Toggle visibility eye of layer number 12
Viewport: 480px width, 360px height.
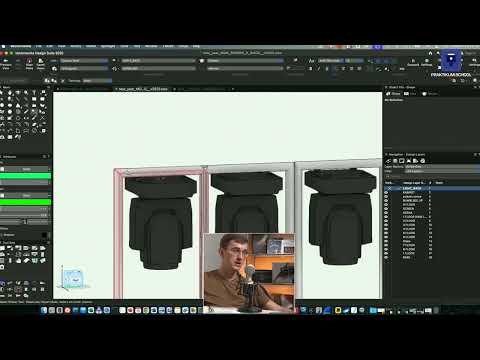386,233
